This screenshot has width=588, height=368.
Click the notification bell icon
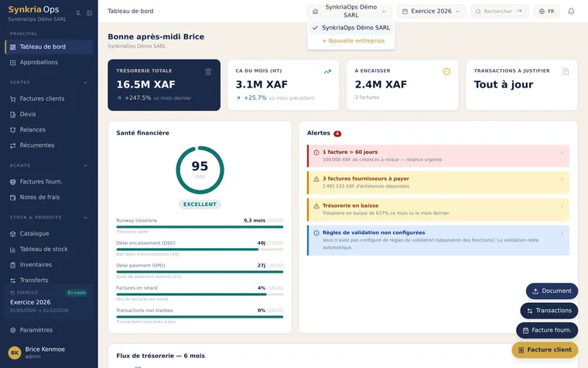pos(571,12)
